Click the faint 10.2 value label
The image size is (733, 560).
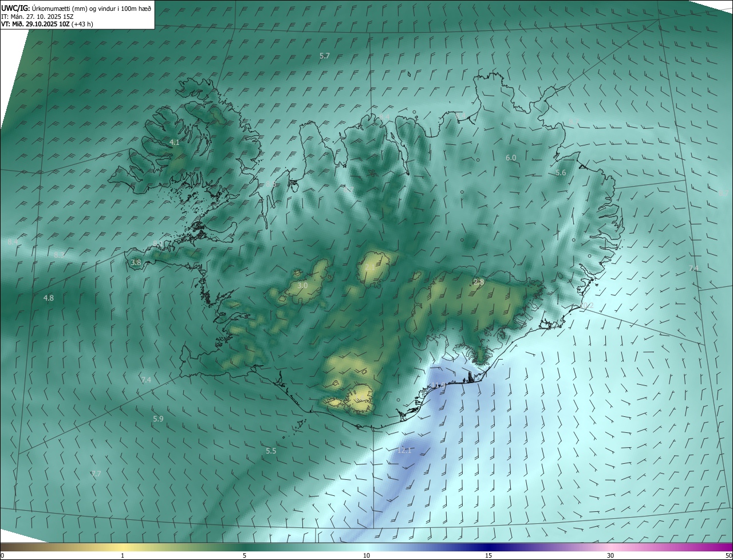[x=586, y=306]
